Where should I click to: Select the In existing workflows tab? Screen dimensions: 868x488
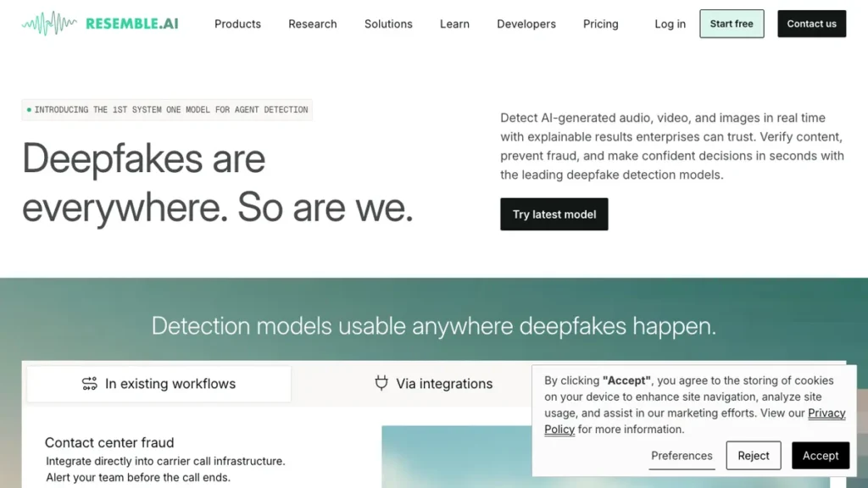[x=159, y=384]
